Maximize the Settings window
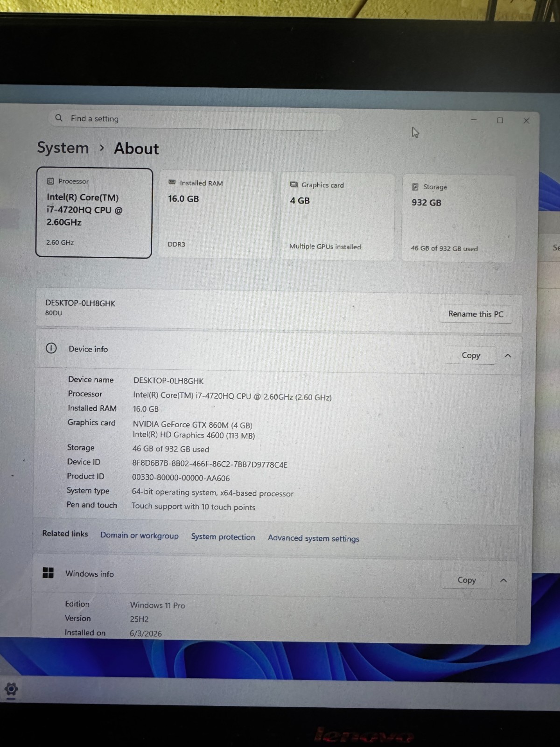The image size is (560, 747). (x=500, y=120)
